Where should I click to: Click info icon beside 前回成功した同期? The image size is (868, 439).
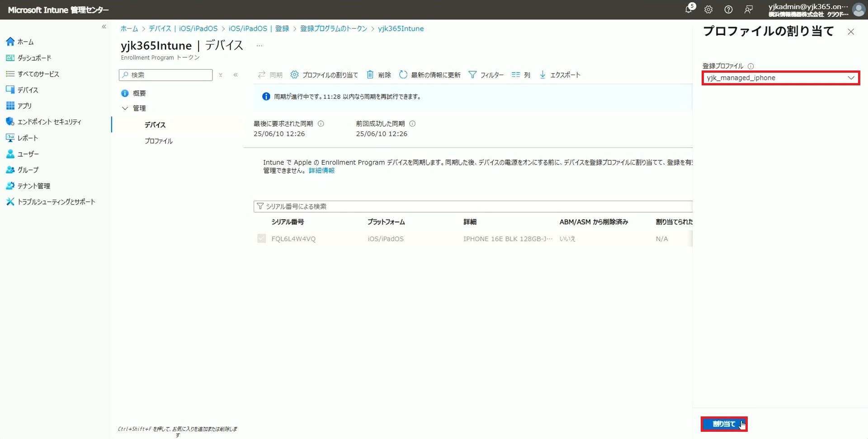(x=412, y=124)
